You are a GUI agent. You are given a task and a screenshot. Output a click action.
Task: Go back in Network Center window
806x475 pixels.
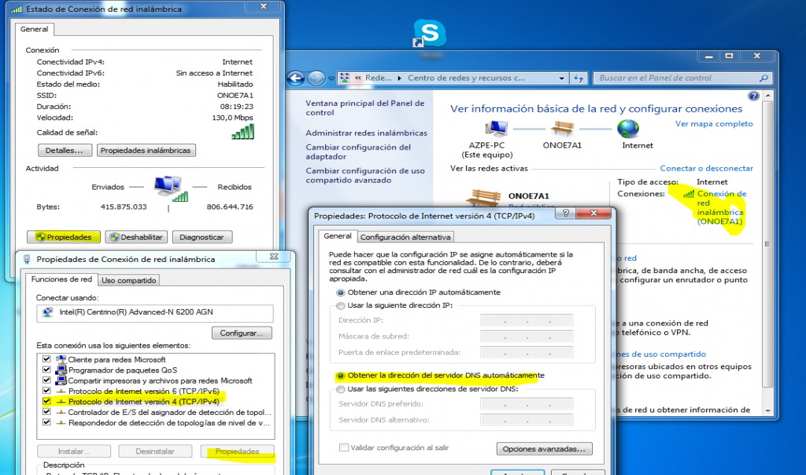coord(296,78)
